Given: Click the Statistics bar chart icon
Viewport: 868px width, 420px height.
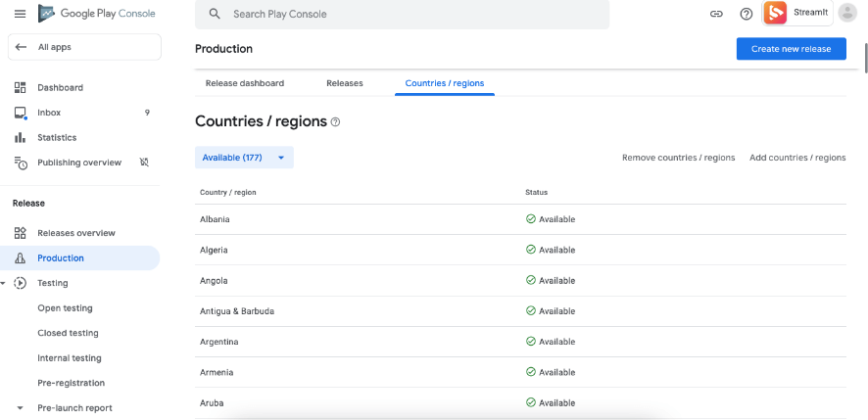Looking at the screenshot, I should [x=20, y=137].
